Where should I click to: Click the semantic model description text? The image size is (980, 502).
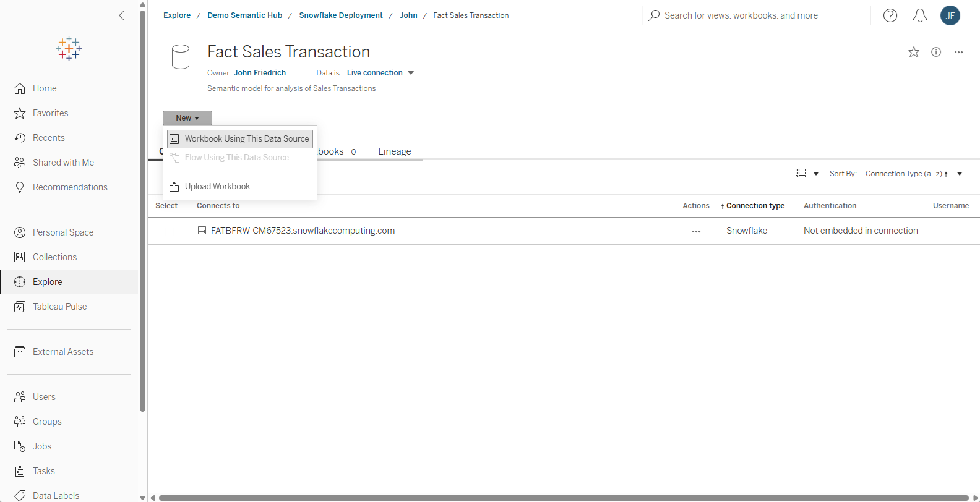pyautogui.click(x=291, y=88)
